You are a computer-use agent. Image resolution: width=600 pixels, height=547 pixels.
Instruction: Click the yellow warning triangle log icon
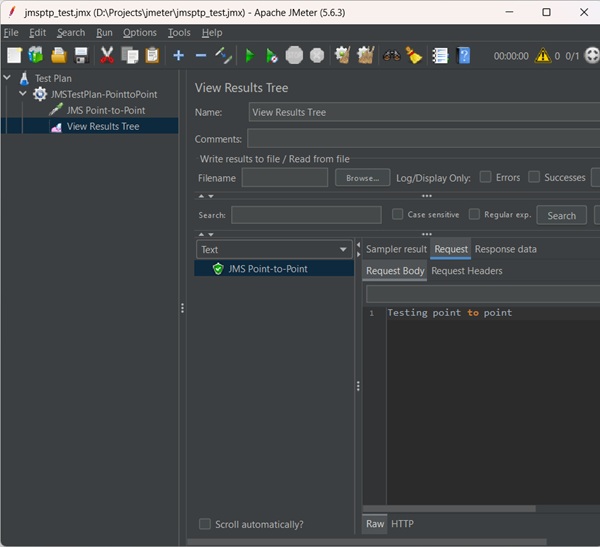coord(543,56)
